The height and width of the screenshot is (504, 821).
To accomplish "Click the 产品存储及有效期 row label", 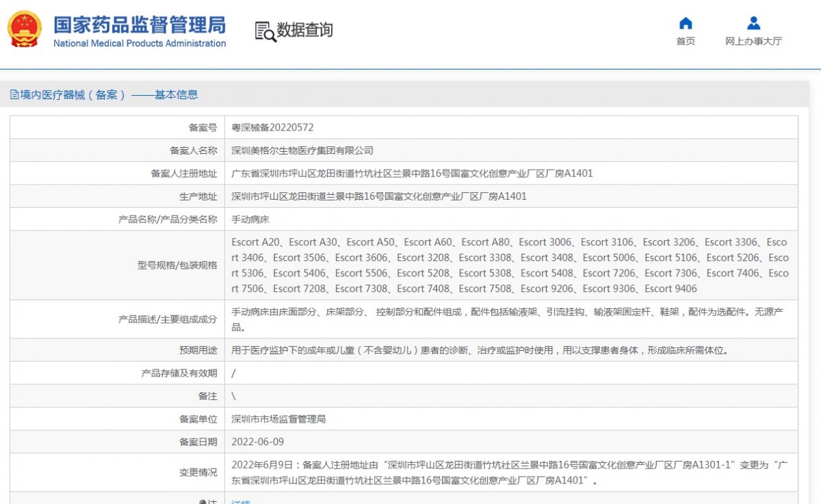I will [179, 373].
